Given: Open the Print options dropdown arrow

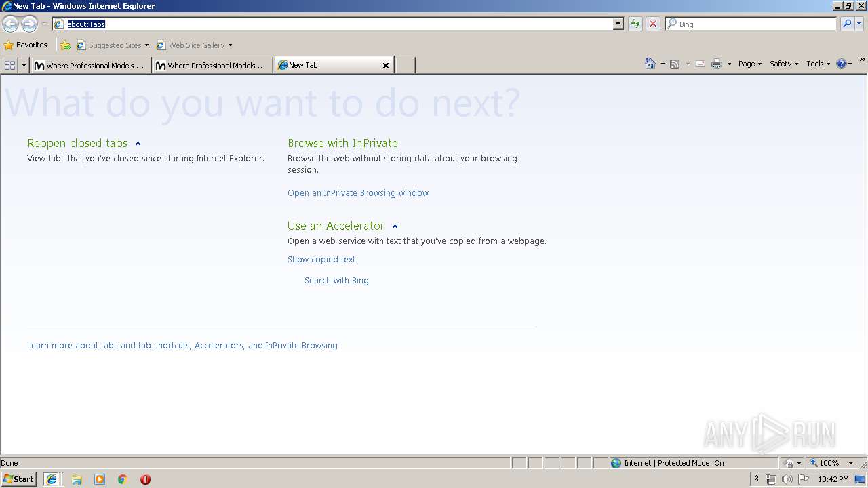Looking at the screenshot, I should tap(729, 64).
